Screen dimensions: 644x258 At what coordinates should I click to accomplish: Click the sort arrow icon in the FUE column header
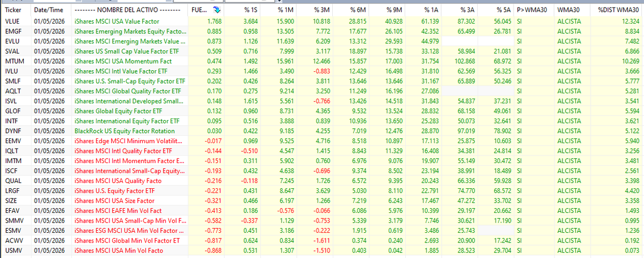tap(216, 10)
